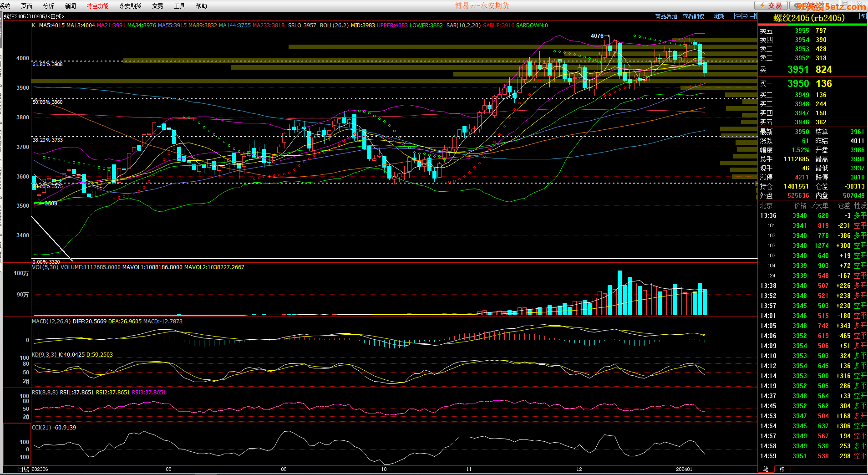
Task: Open the 工具 menu
Action: [179, 6]
